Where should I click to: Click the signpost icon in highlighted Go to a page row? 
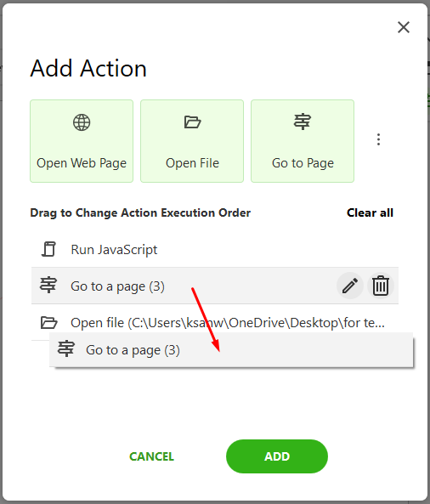pyautogui.click(x=48, y=285)
